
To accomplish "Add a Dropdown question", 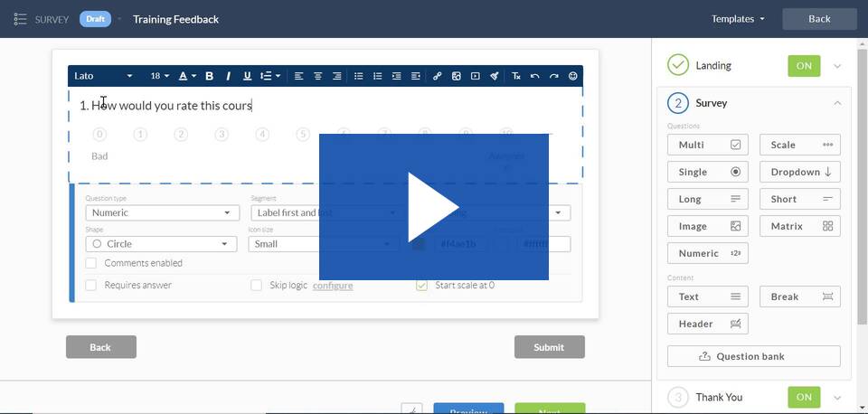I will 800,172.
